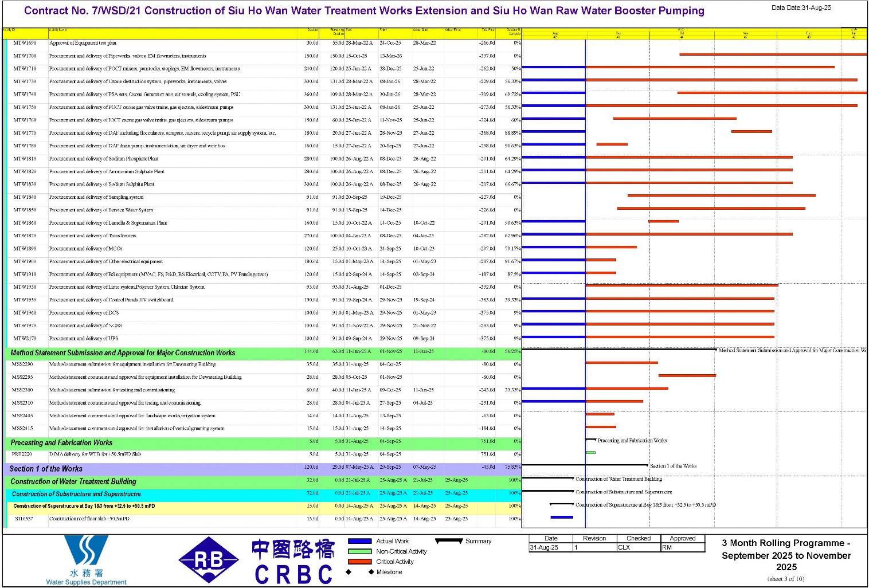869x588 pixels.
Task: Select 'Approval of Equipment test plan' activity name
Action: 83,43
